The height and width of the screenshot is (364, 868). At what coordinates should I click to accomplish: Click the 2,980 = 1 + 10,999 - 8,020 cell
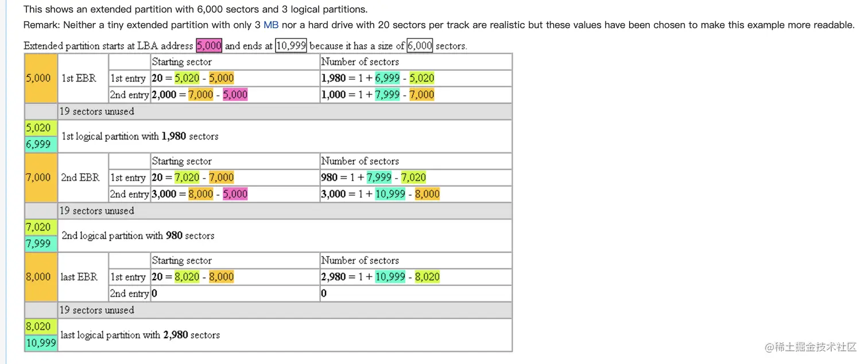point(416,277)
